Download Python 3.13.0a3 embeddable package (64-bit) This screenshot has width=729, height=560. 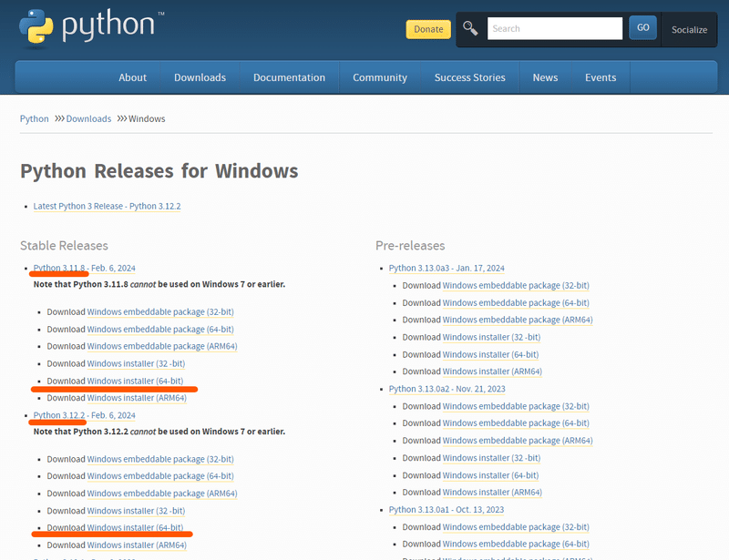[516, 302]
